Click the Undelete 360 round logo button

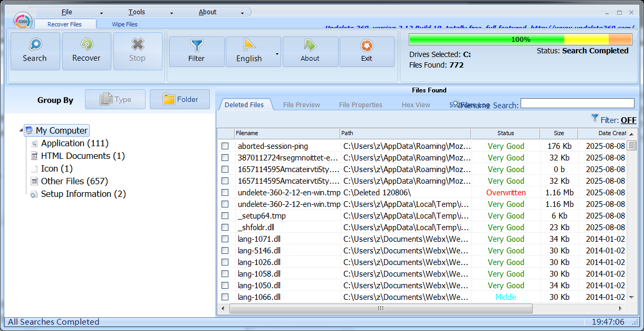[x=23, y=21]
